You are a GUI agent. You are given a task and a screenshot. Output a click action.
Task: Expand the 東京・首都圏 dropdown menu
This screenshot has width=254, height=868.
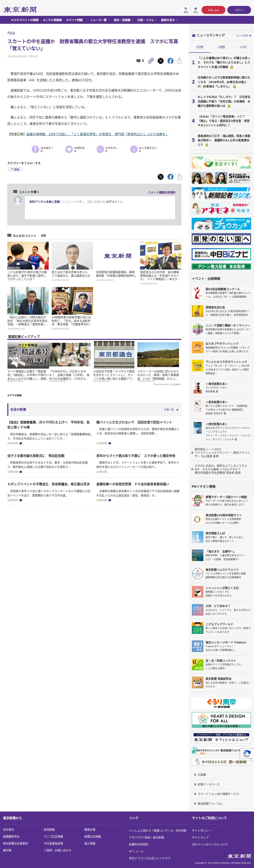(123, 20)
